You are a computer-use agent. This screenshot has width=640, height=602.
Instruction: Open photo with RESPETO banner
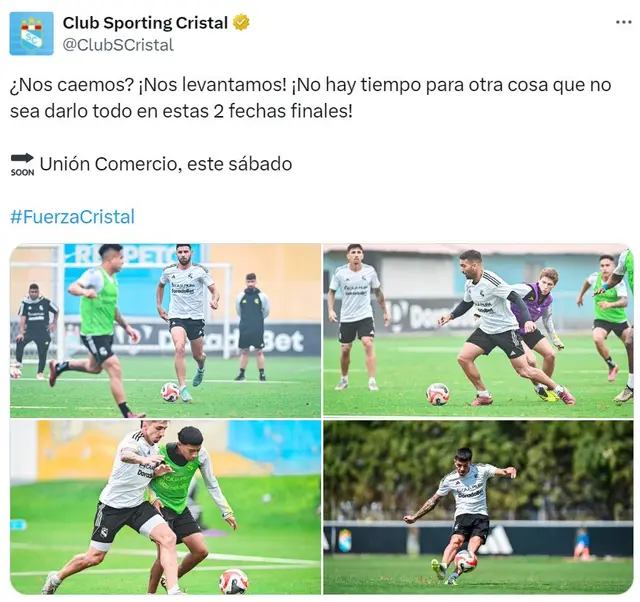pyautogui.click(x=165, y=331)
